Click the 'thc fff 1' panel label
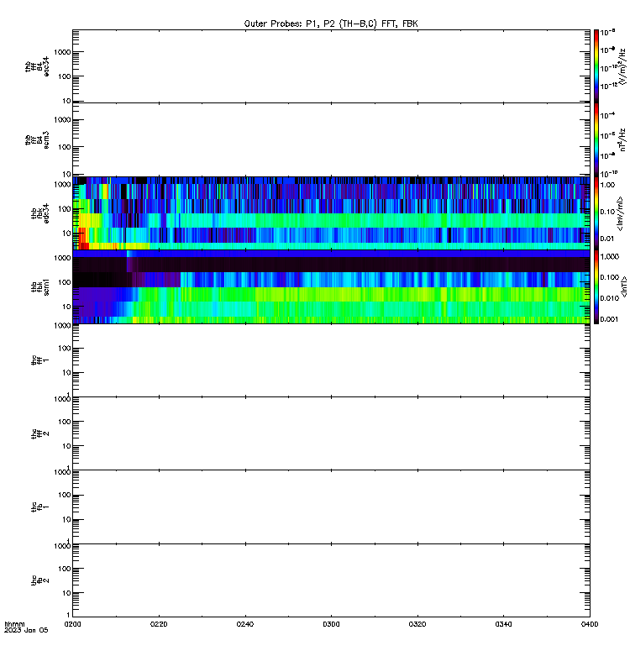Viewport: 630px width, 672px height. 40,360
